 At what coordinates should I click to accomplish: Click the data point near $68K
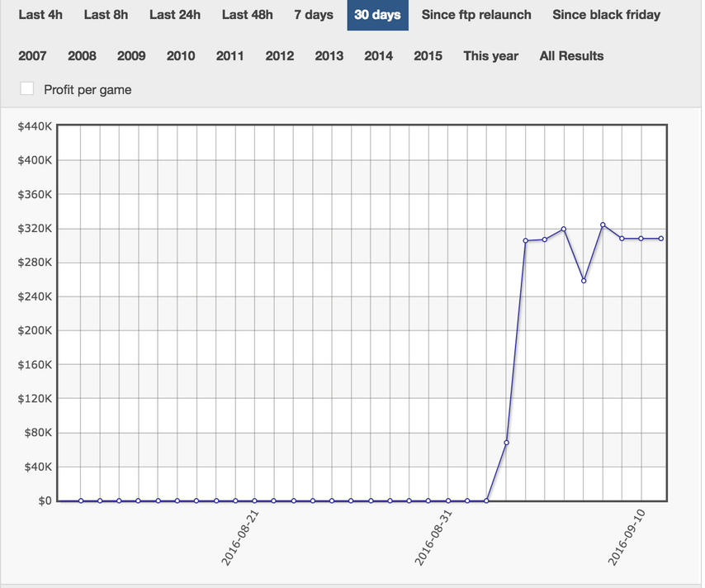click(506, 443)
